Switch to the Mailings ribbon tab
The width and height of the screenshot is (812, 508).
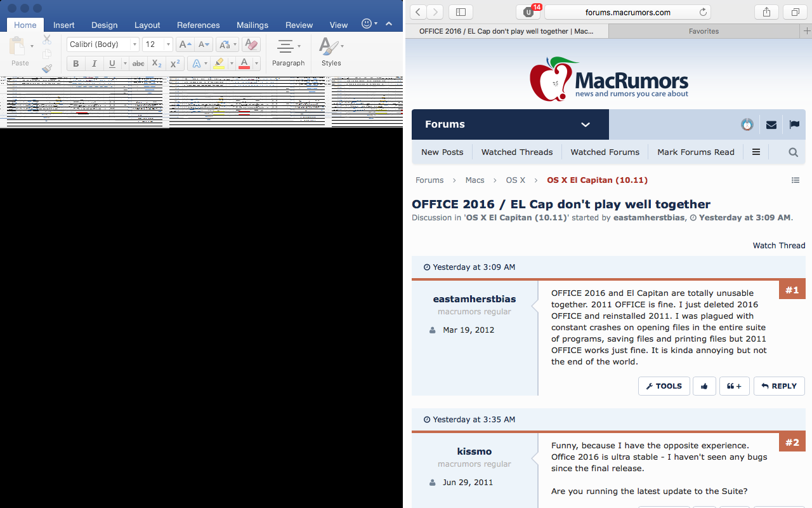tap(252, 25)
